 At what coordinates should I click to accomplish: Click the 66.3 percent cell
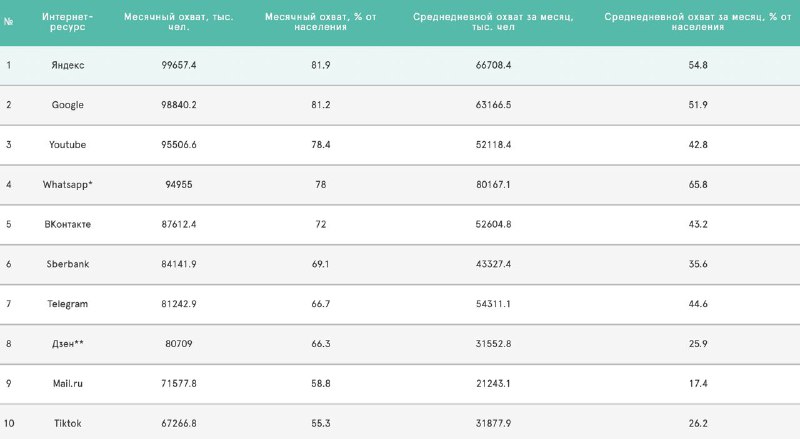320,344
